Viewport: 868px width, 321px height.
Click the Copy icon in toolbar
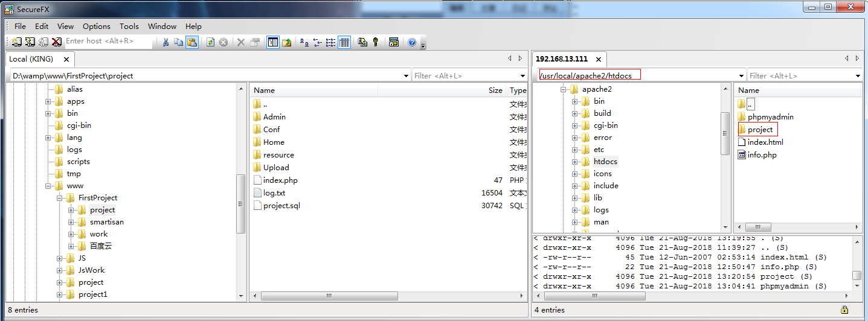pyautogui.click(x=179, y=42)
